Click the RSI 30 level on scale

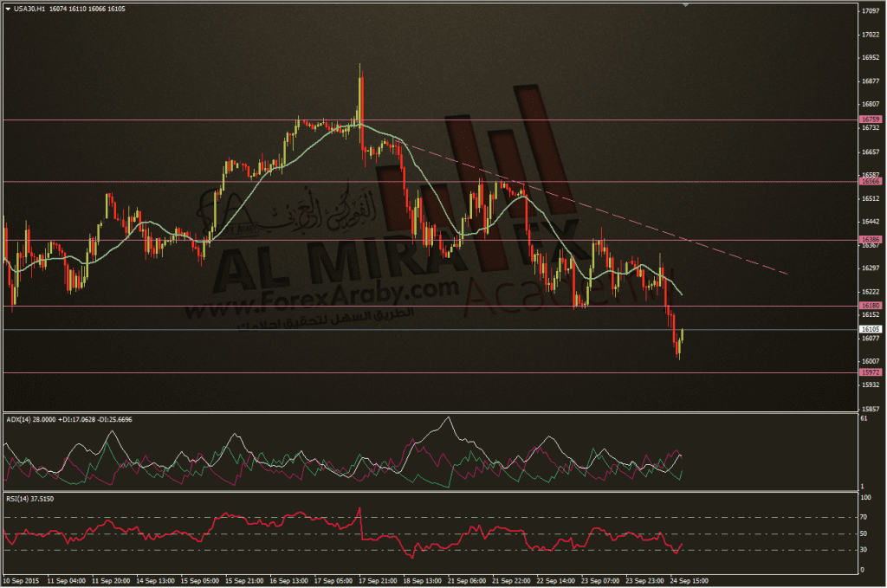point(864,550)
